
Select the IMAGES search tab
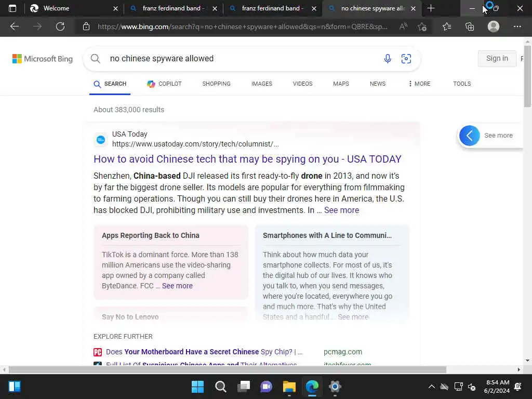pos(262,84)
